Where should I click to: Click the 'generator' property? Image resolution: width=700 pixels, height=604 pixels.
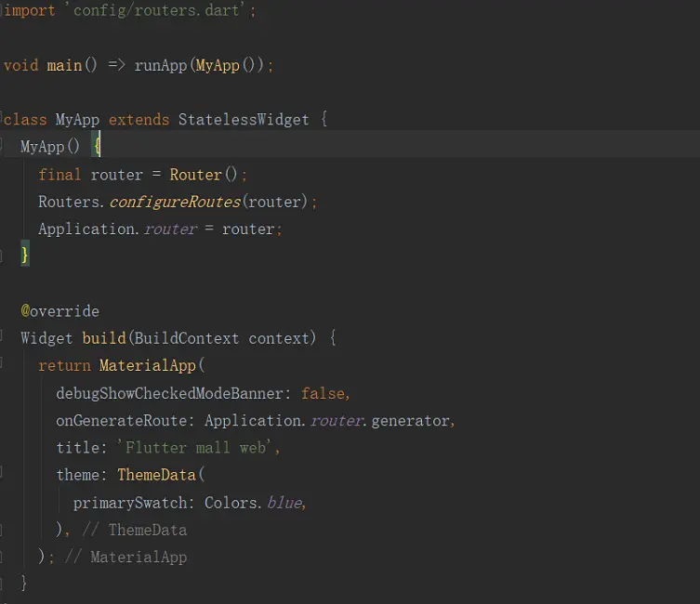(410, 421)
